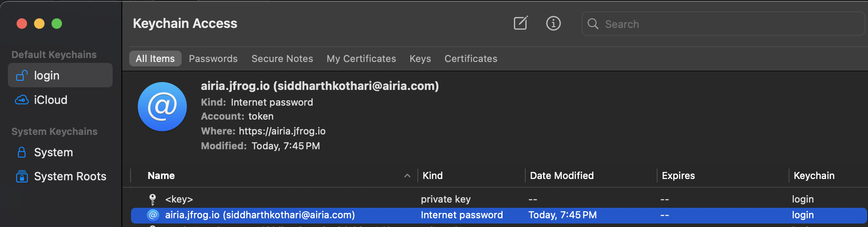The height and width of the screenshot is (227, 868).
Task: Click the small @ icon in selected row
Action: click(x=153, y=215)
